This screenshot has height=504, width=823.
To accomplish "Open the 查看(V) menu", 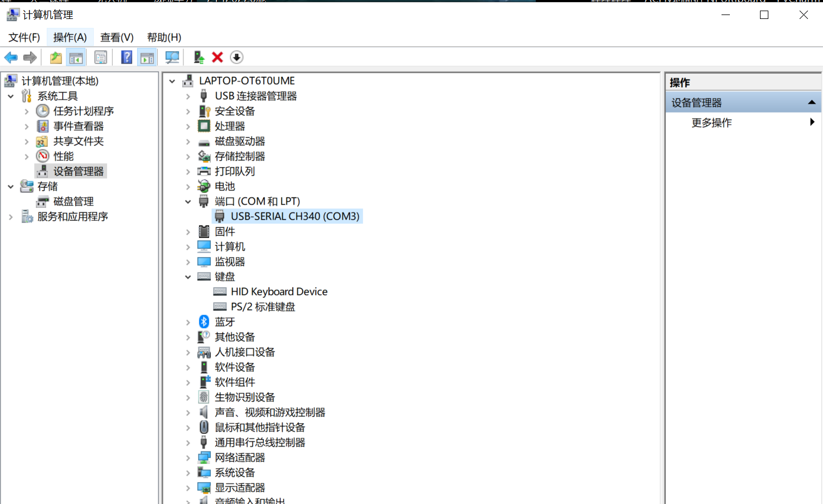I will click(117, 37).
